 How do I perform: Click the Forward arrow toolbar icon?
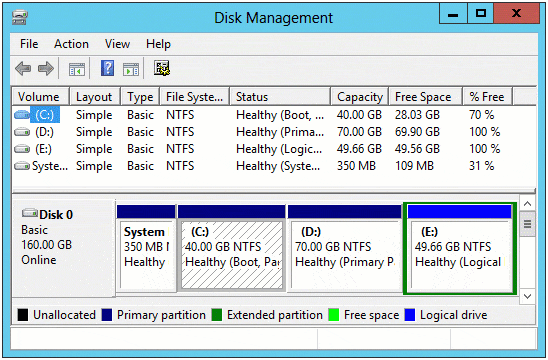point(46,69)
